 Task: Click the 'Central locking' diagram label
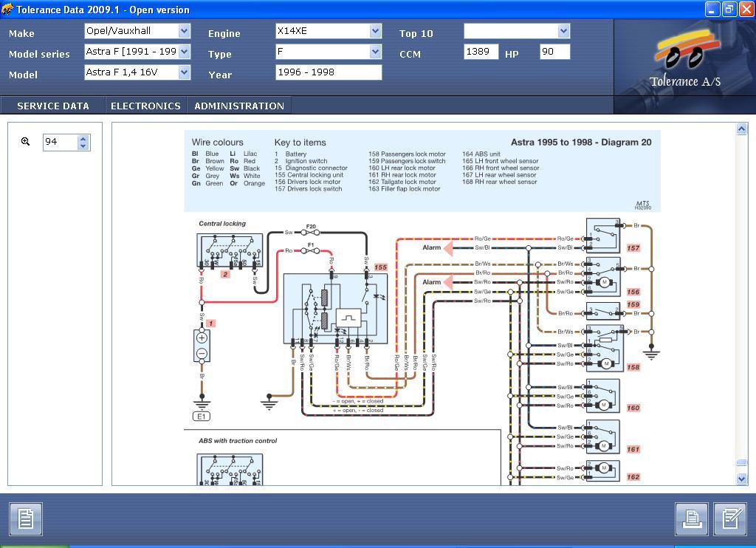(x=222, y=223)
